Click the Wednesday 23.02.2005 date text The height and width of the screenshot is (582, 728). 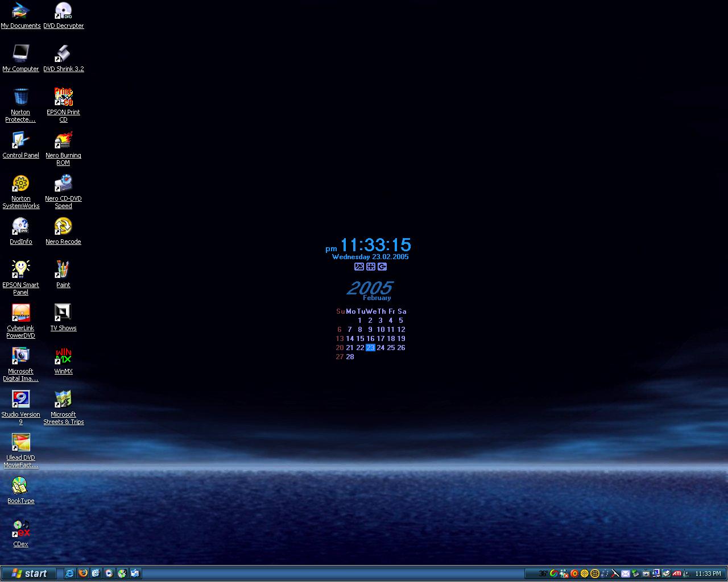tap(370, 257)
